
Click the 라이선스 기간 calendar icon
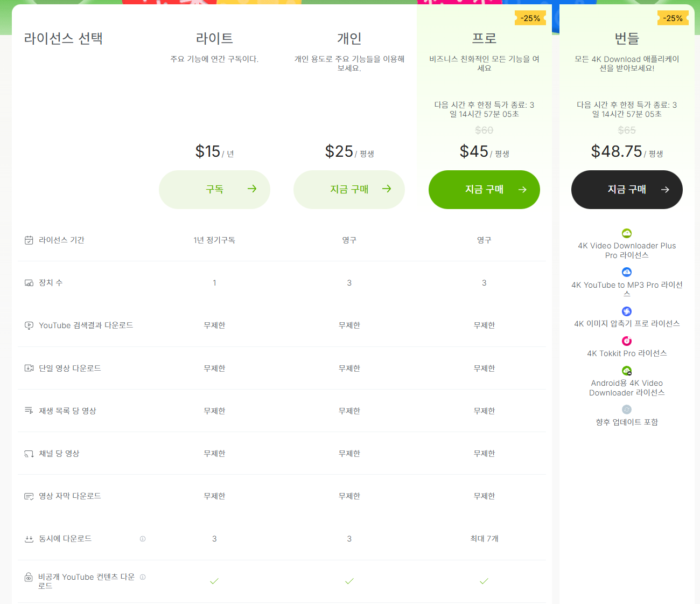[29, 240]
